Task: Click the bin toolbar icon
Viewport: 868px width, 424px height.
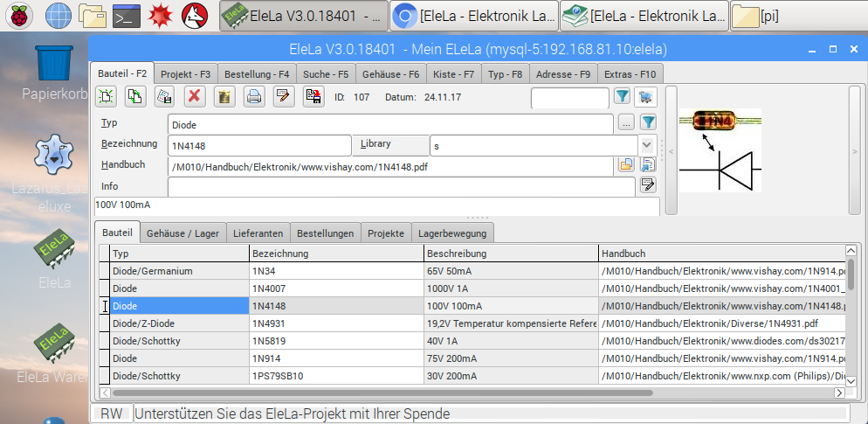Action: coord(224,96)
